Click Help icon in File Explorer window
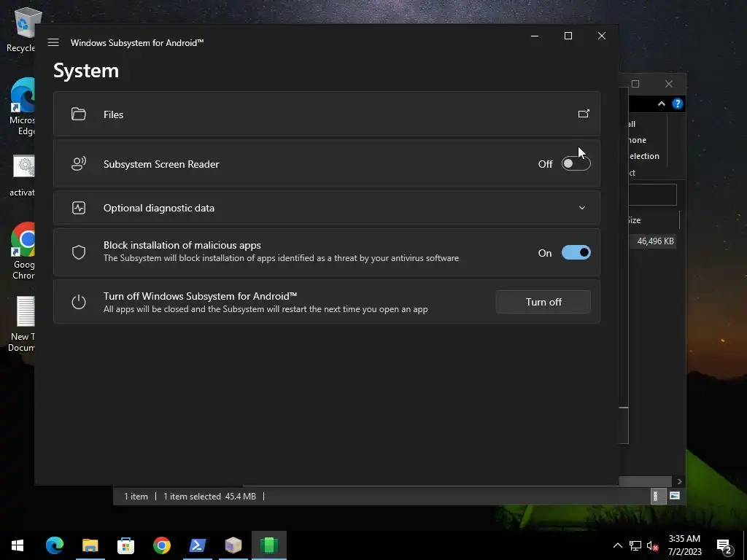Screen dimensions: 747x560 pyautogui.click(x=677, y=104)
